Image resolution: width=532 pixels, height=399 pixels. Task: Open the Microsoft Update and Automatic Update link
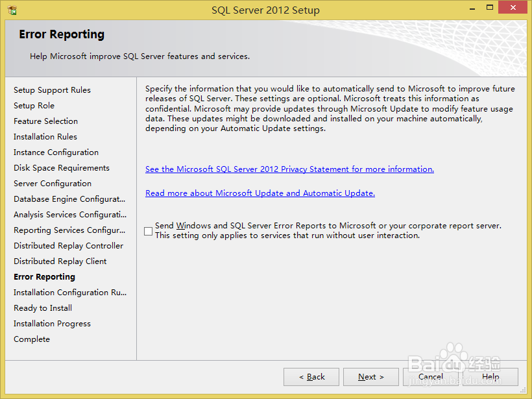point(260,193)
